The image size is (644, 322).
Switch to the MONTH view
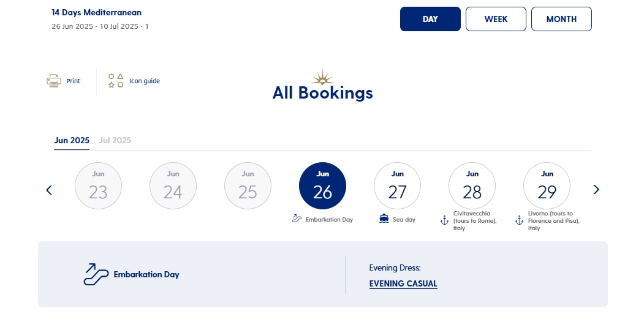[561, 19]
